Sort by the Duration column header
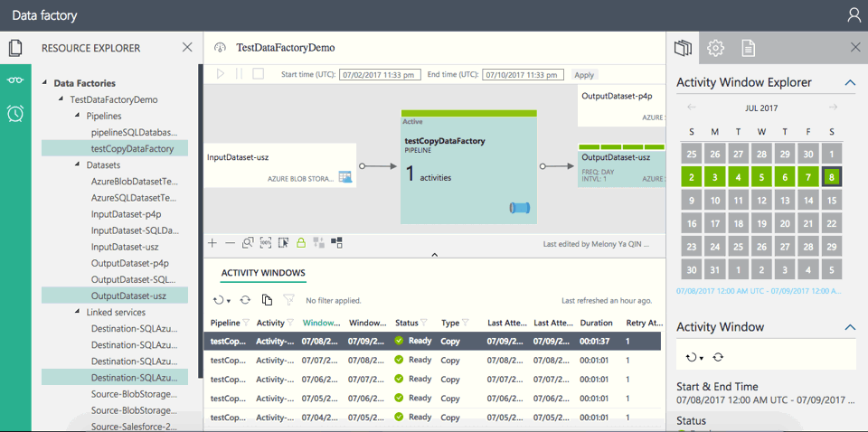The width and height of the screenshot is (868, 432). pos(596,323)
